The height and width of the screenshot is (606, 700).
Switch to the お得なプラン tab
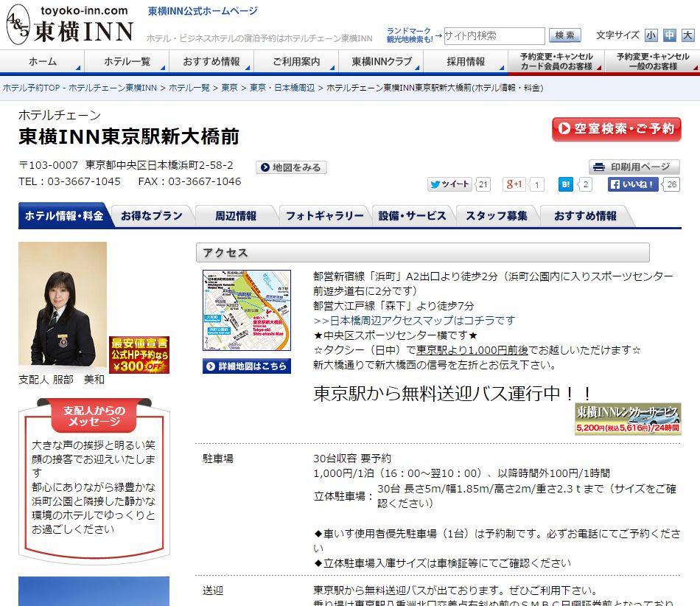[x=152, y=216]
